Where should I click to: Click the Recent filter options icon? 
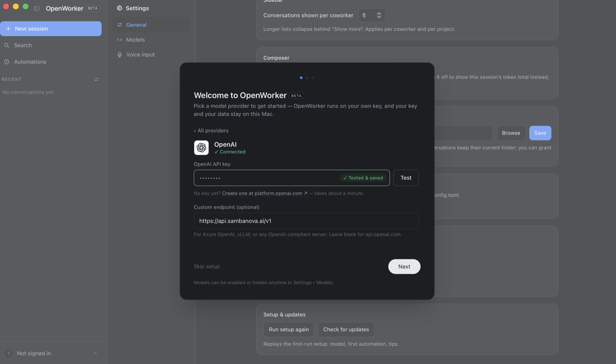97,79
